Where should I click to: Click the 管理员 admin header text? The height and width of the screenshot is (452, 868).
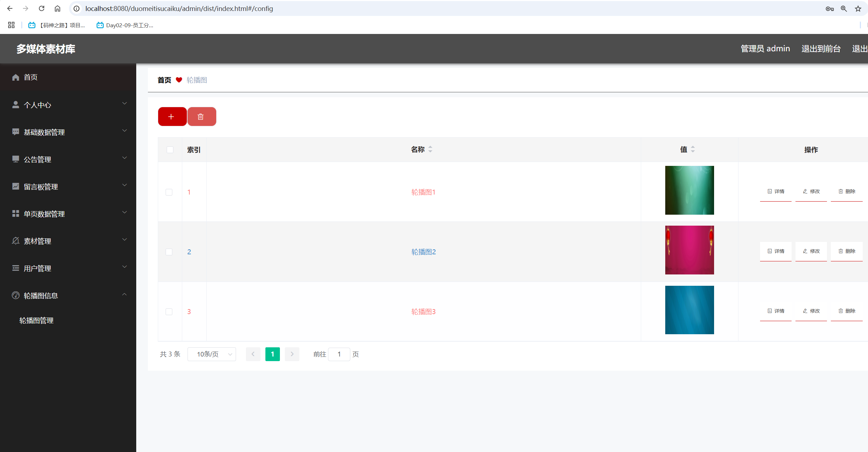click(765, 49)
